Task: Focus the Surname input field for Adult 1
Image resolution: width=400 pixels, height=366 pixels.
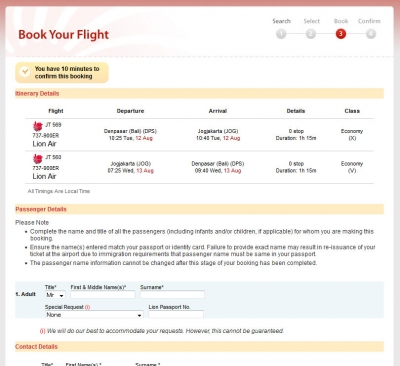Action: tap(172, 294)
